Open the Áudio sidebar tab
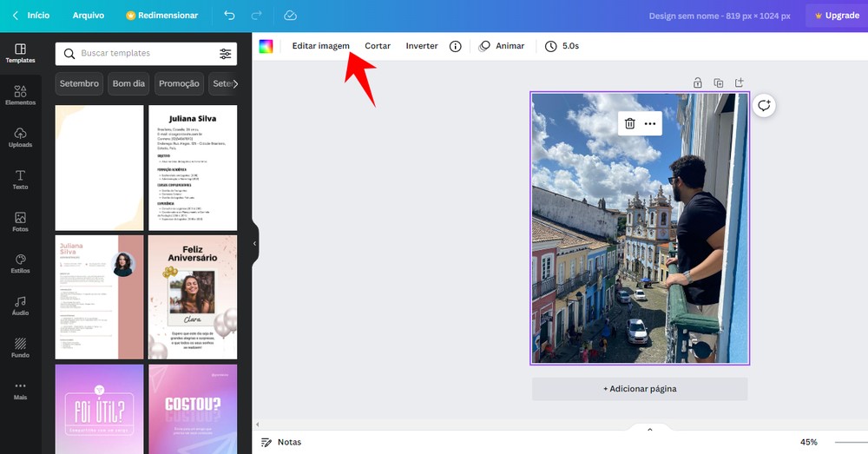This screenshot has height=454, width=868. coord(21,306)
